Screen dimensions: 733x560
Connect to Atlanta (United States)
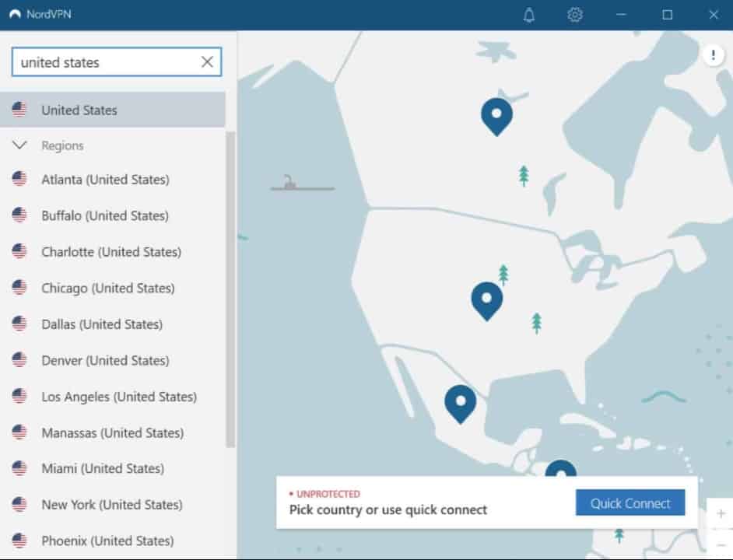pyautogui.click(x=113, y=180)
